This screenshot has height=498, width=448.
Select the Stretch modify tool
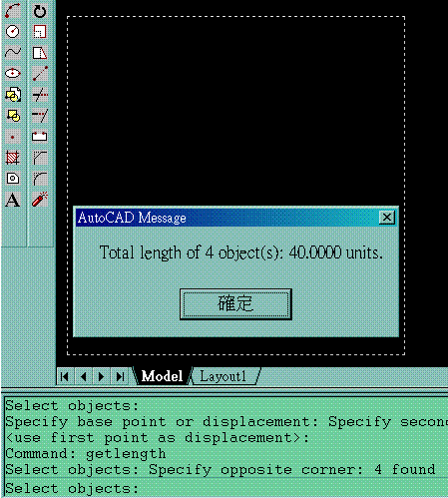40,53
